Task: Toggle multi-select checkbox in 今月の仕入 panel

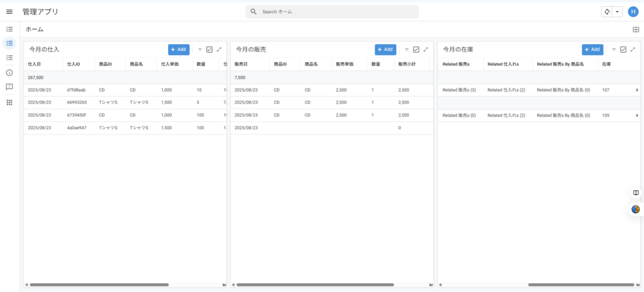Action: point(209,50)
